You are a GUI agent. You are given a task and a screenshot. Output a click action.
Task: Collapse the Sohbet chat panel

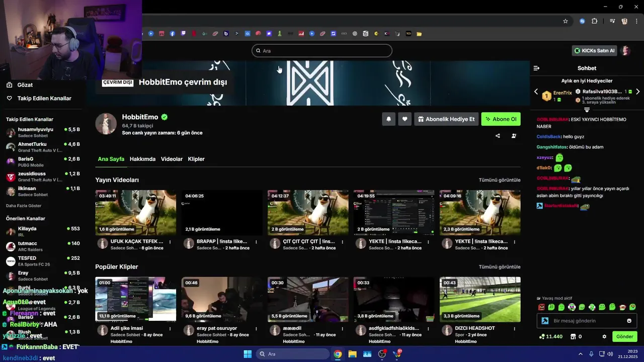tap(536, 68)
